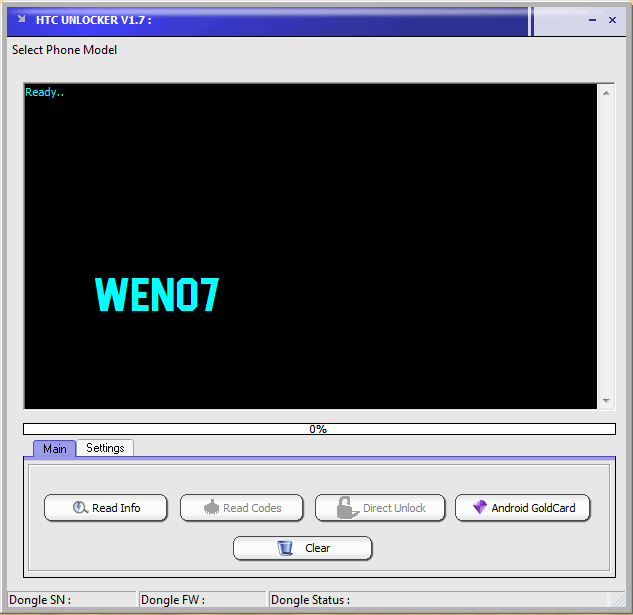Viewport: 633px width, 615px height.
Task: Click the Direct Unlock button
Action: [x=380, y=508]
